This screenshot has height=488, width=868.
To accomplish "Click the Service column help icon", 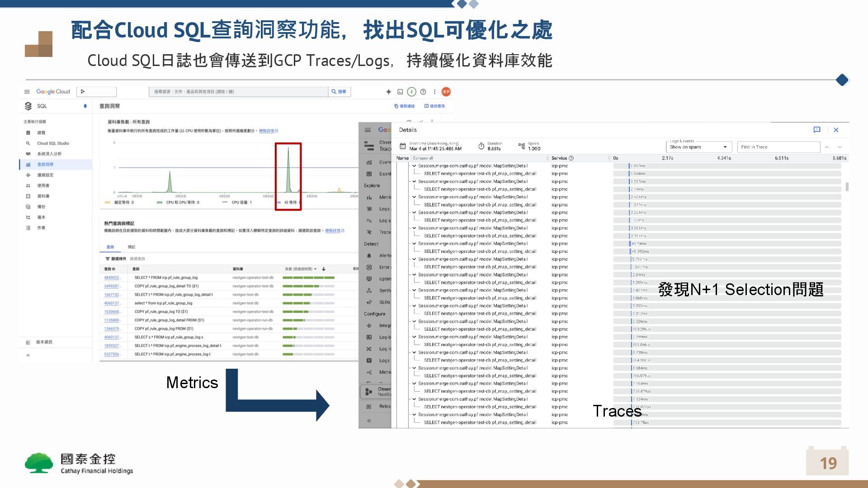I will tap(571, 158).
